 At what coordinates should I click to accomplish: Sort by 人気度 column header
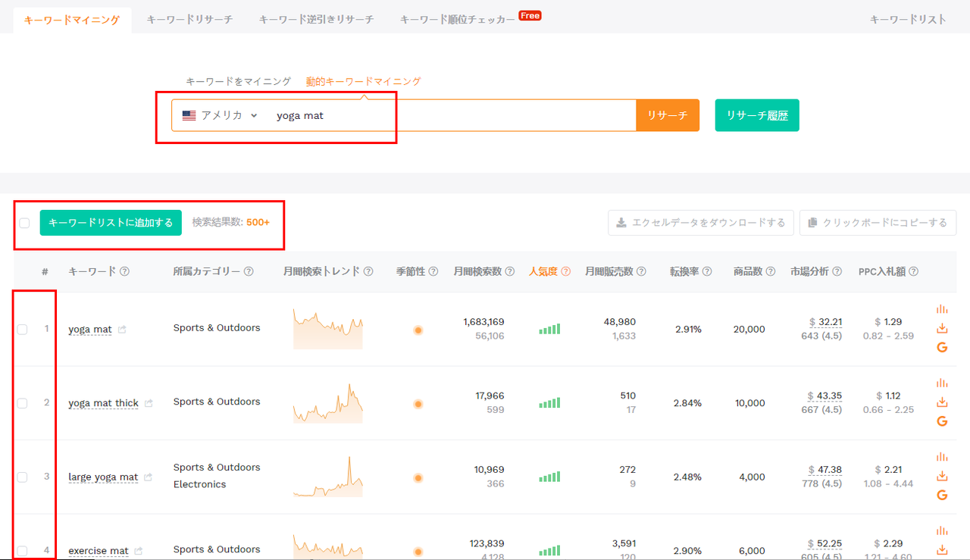(543, 271)
